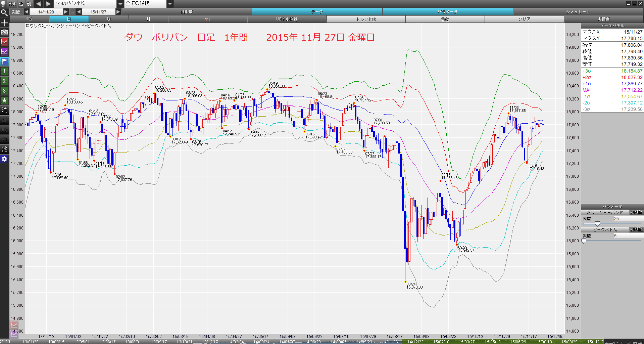Click the 消 erase sidebar button
644x344 pixels.
(x=4, y=110)
